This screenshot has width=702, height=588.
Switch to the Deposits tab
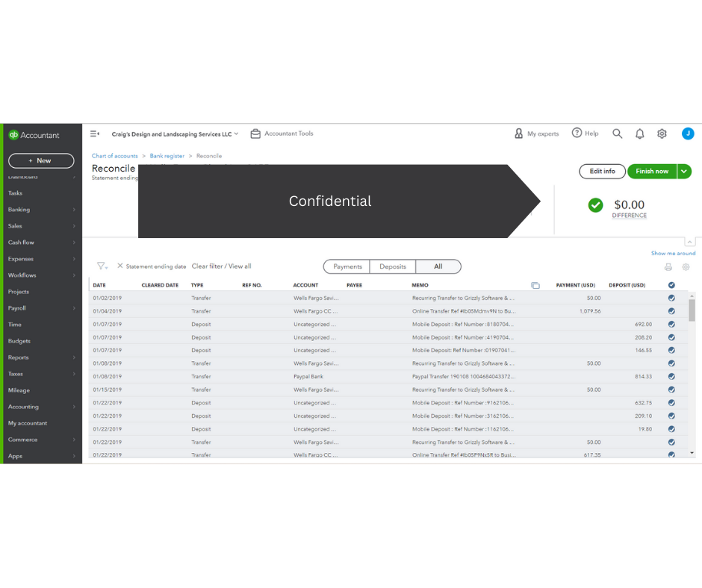393,266
